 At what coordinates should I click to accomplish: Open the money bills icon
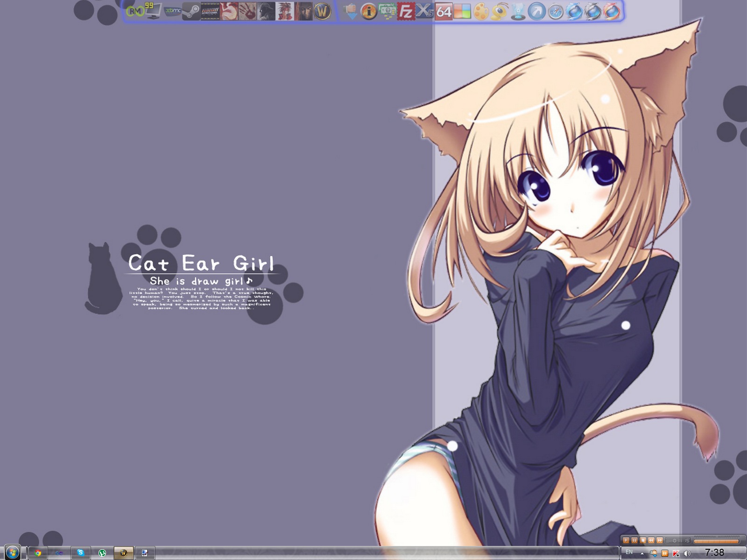point(387,11)
